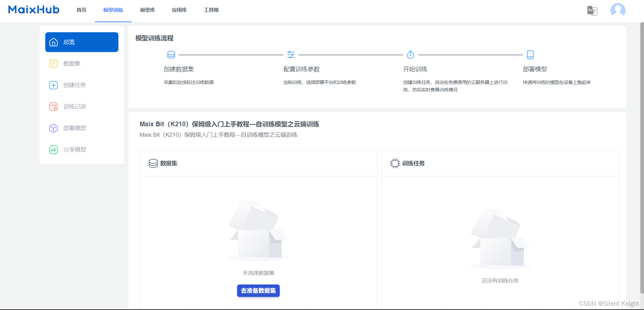644x310 pixels.
Task: Open the 工具箱 tab
Action: (211, 10)
